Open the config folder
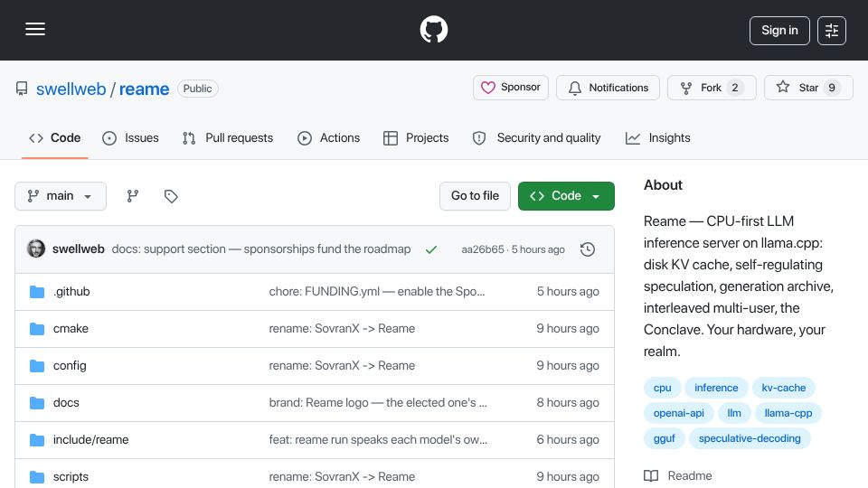The width and height of the screenshot is (868, 488). point(70,366)
